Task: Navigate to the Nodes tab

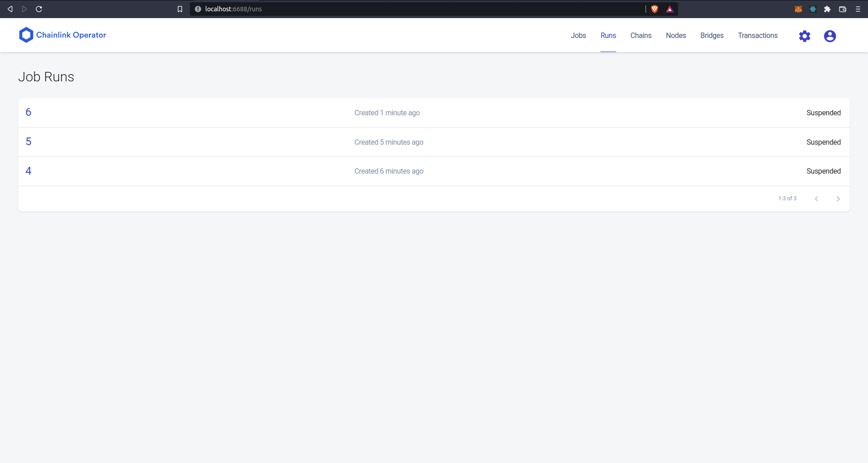Action: [x=676, y=35]
